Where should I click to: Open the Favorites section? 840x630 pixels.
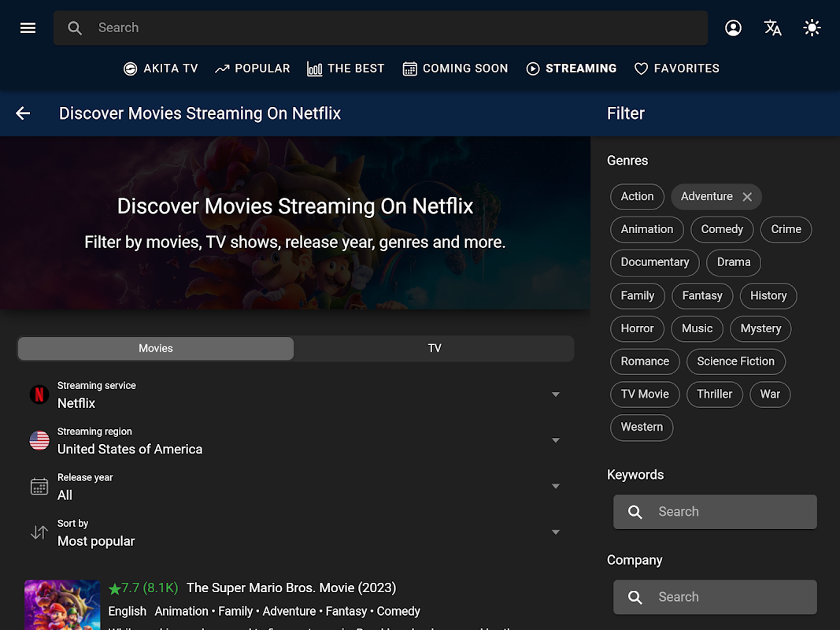676,69
